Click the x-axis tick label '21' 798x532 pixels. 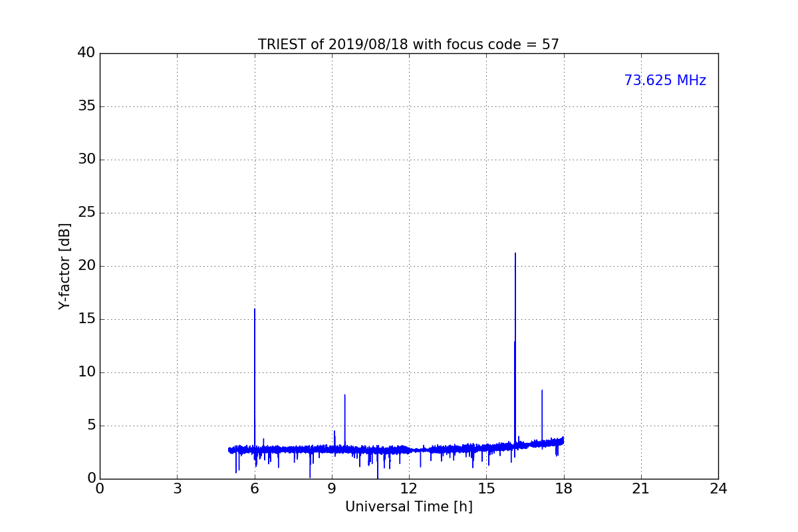tap(641, 489)
